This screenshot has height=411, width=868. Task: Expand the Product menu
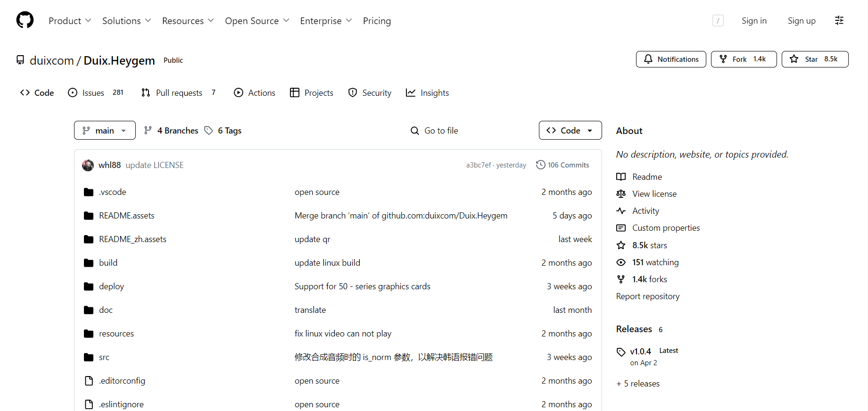(70, 21)
